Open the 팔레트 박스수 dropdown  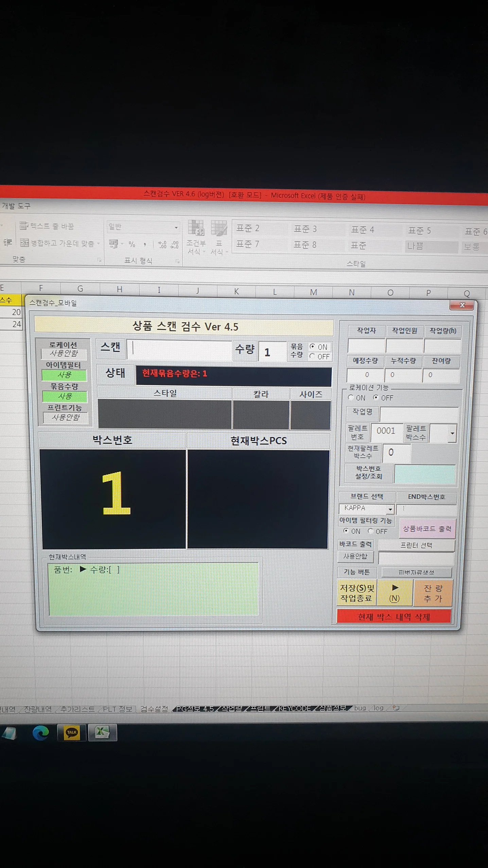[452, 433]
